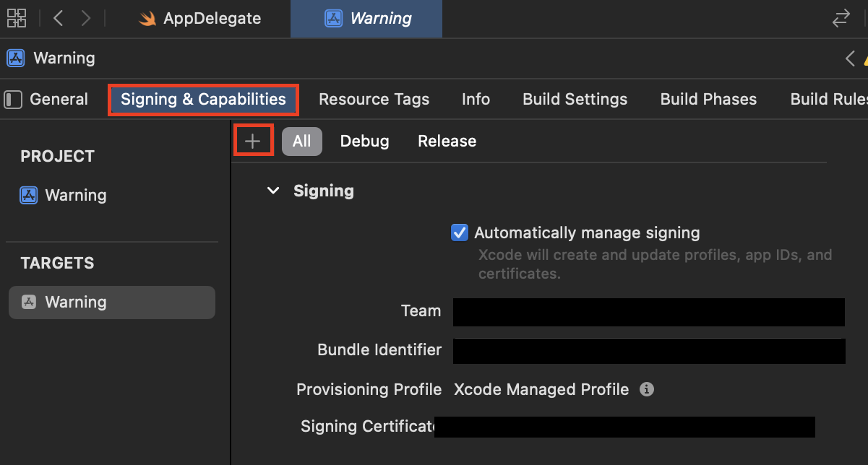Switch to the Info tab
The height and width of the screenshot is (465, 868).
pyautogui.click(x=476, y=100)
